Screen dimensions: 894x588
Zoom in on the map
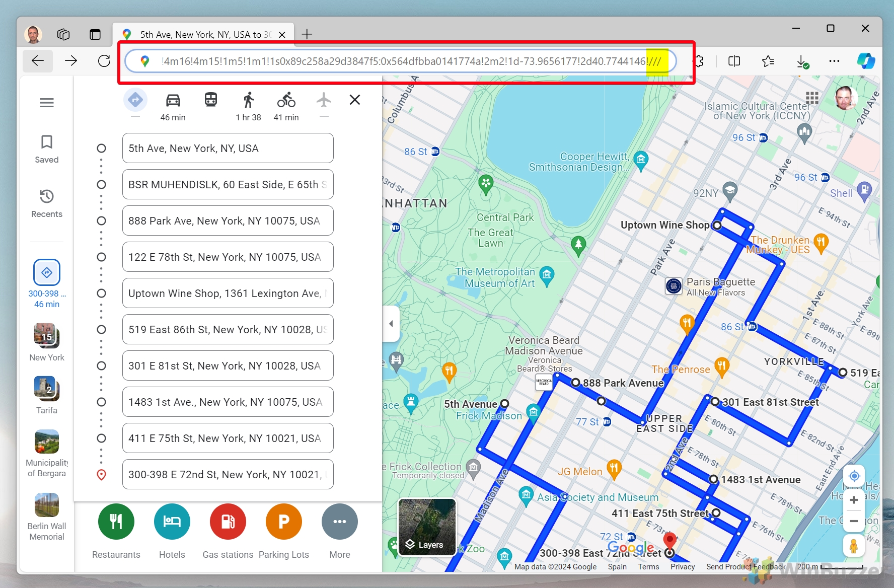pyautogui.click(x=854, y=500)
